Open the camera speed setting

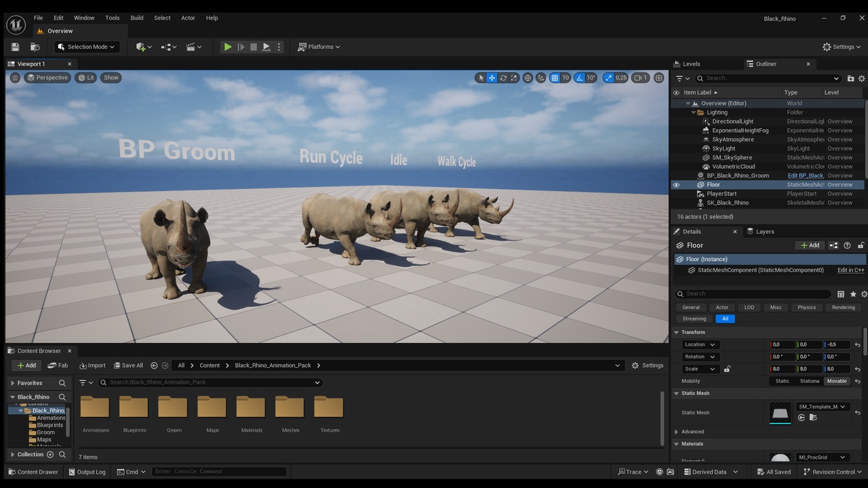tap(641, 78)
